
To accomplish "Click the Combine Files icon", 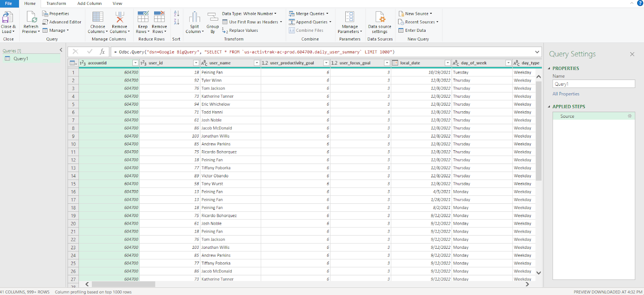I will click(292, 31).
